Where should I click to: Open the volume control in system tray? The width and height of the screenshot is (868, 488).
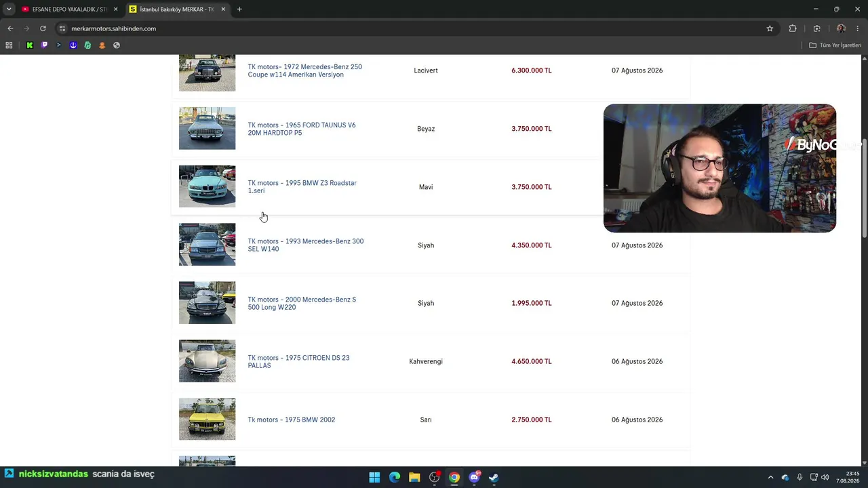tap(825, 477)
